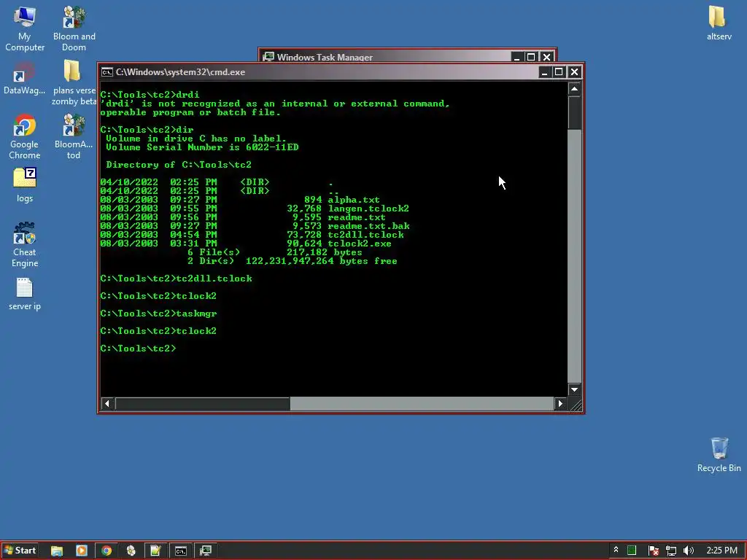This screenshot has height=560, width=747.
Task: Open the altserv folder on the desktop
Action: tap(719, 23)
